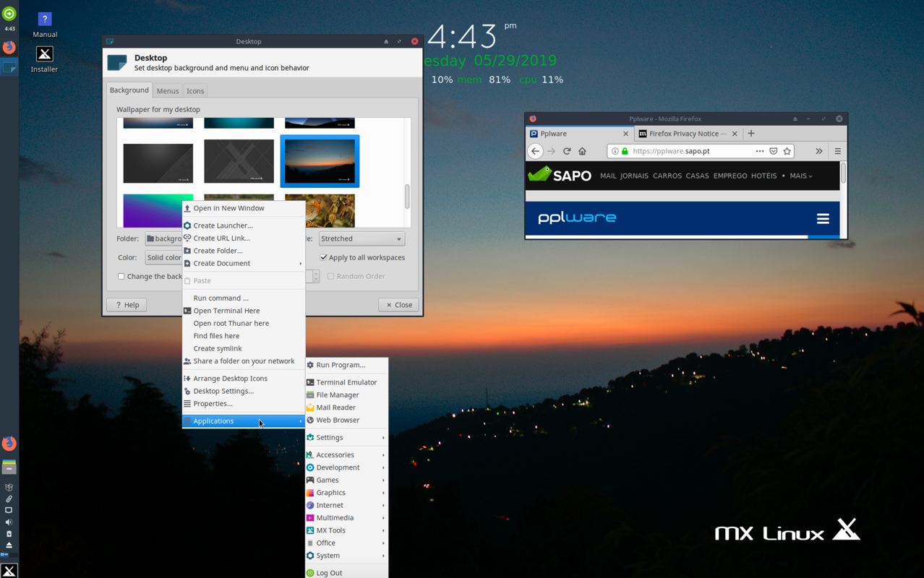This screenshot has height=578, width=924.
Task: Open the MX Linux Installer desktop icon
Action: 44,54
